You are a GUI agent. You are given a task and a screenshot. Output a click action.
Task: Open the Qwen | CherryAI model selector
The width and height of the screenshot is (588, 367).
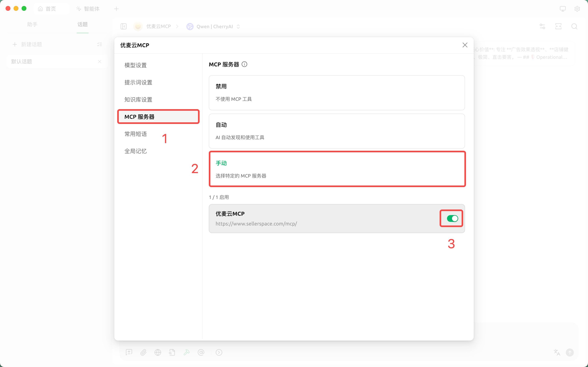pos(213,26)
